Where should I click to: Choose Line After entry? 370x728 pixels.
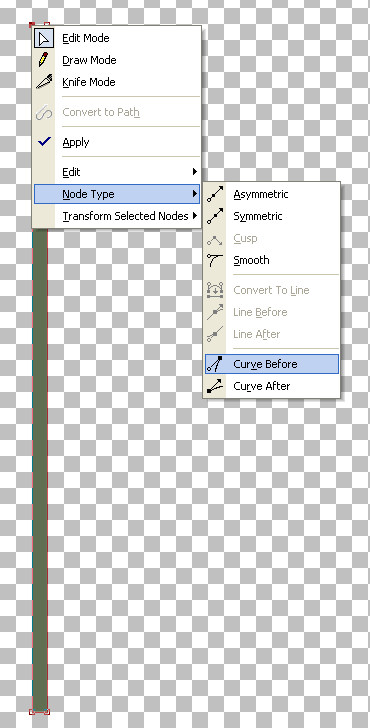coord(272,334)
